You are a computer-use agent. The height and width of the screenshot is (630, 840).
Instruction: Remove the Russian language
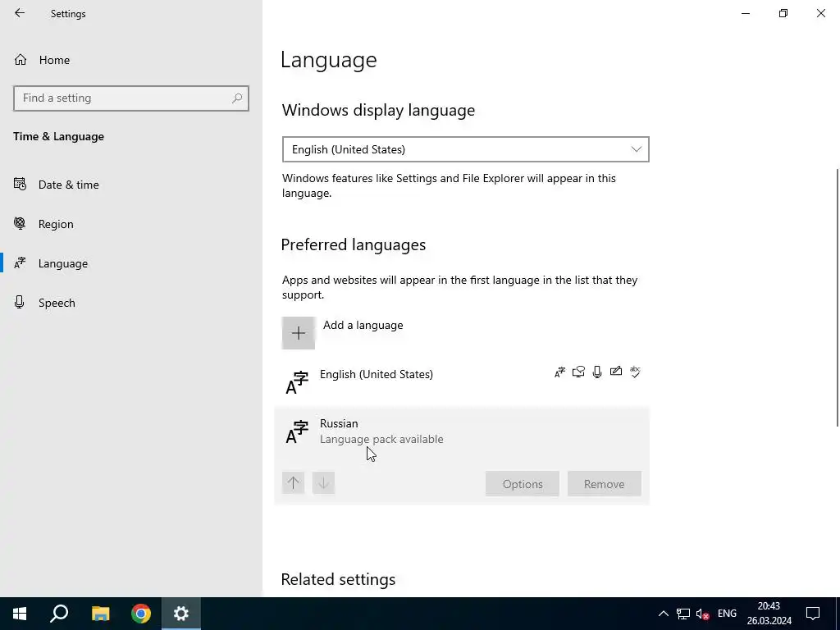click(x=605, y=484)
